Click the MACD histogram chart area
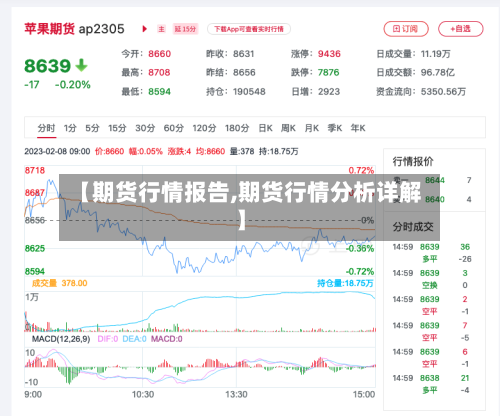 point(200,367)
